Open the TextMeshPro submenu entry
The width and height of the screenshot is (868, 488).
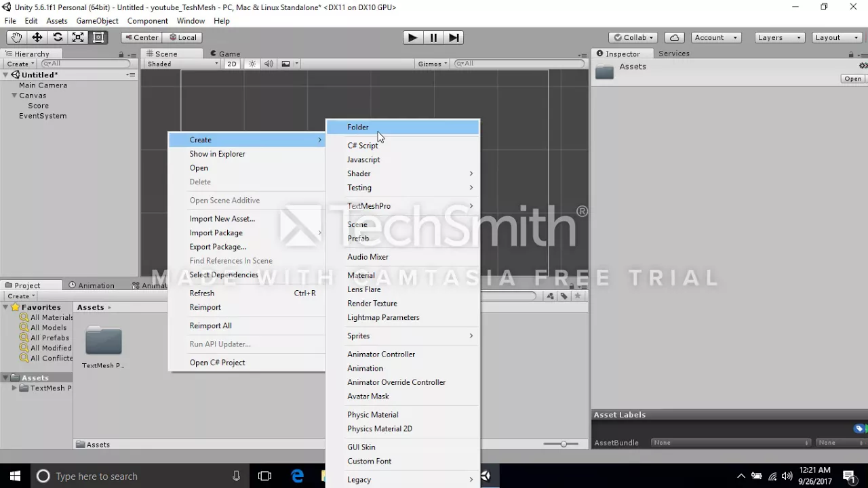coord(403,206)
